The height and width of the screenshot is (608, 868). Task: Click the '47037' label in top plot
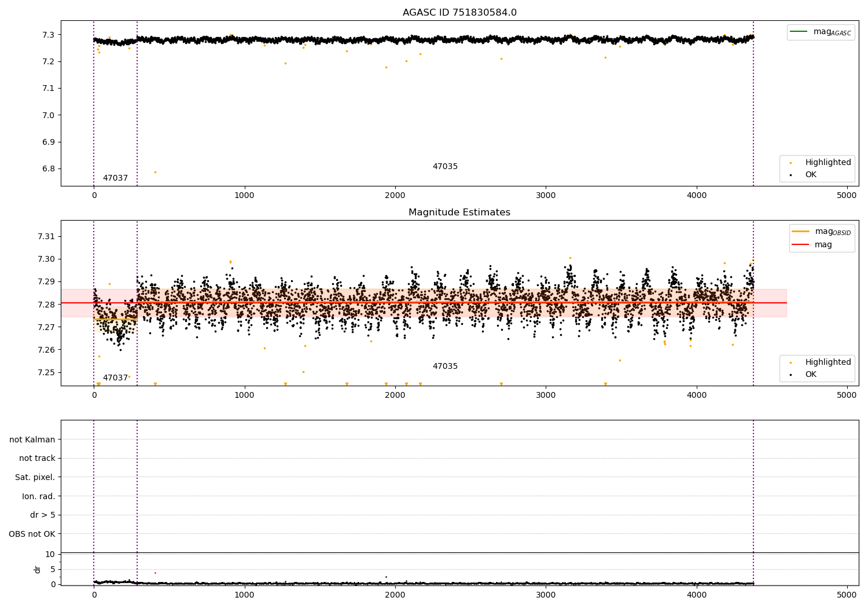pos(115,178)
